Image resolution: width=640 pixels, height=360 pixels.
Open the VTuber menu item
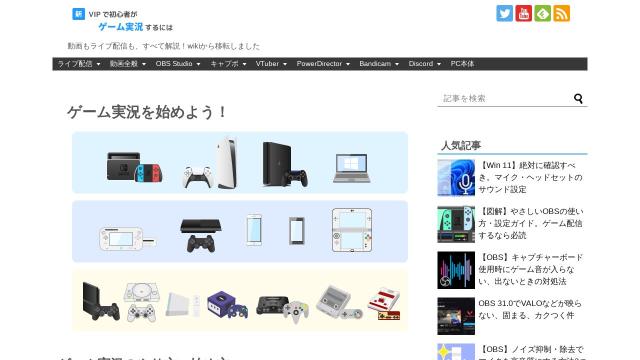tap(271, 64)
